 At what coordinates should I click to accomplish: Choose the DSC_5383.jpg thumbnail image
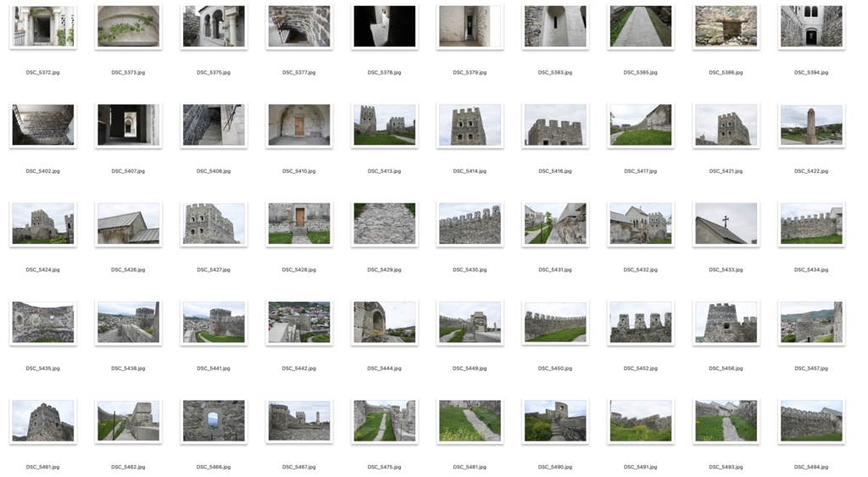(555, 26)
